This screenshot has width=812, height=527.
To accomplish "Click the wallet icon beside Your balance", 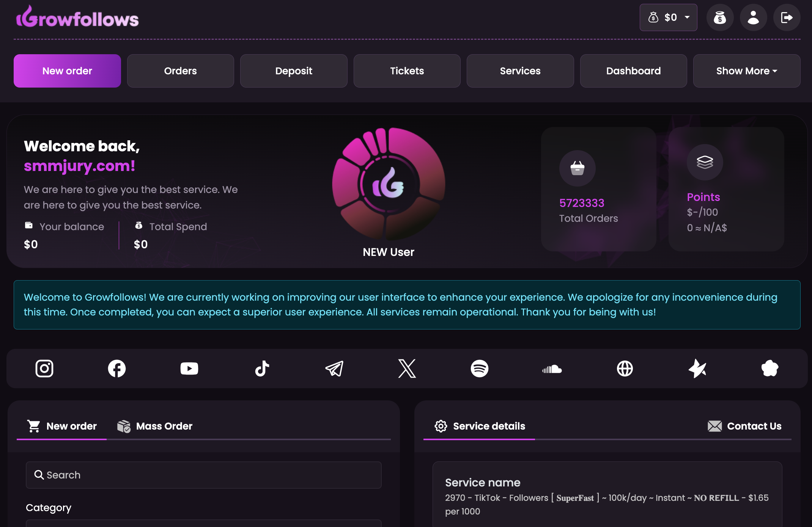I will point(29,225).
